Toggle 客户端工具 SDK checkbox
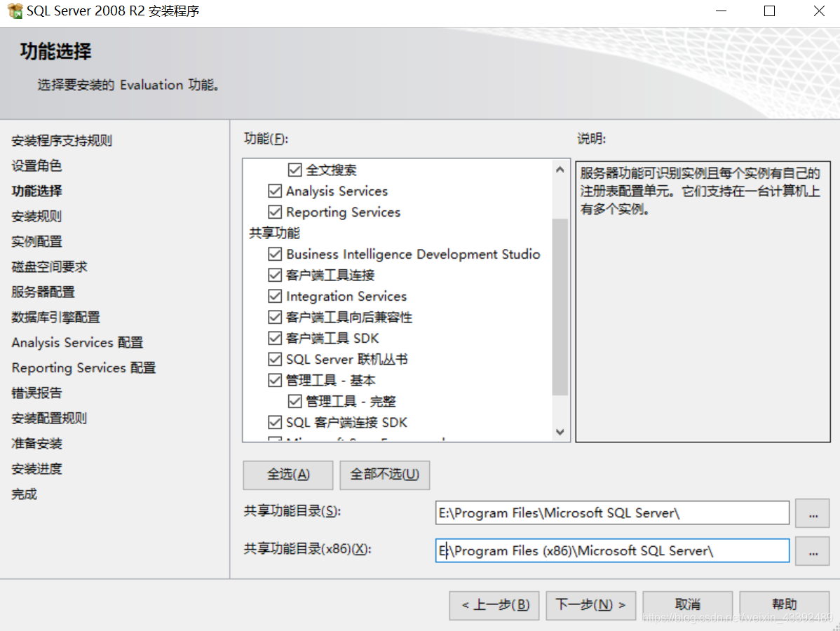Viewport: 840px width, 631px height. pyautogui.click(x=275, y=338)
